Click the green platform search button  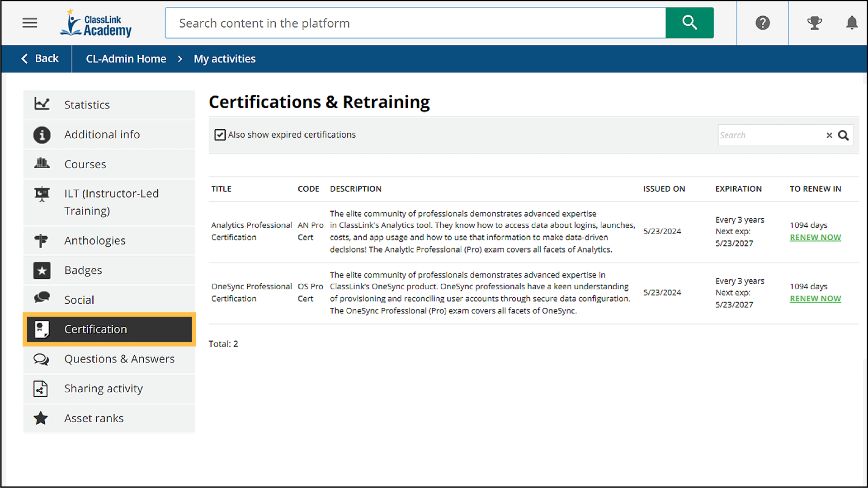click(x=689, y=23)
